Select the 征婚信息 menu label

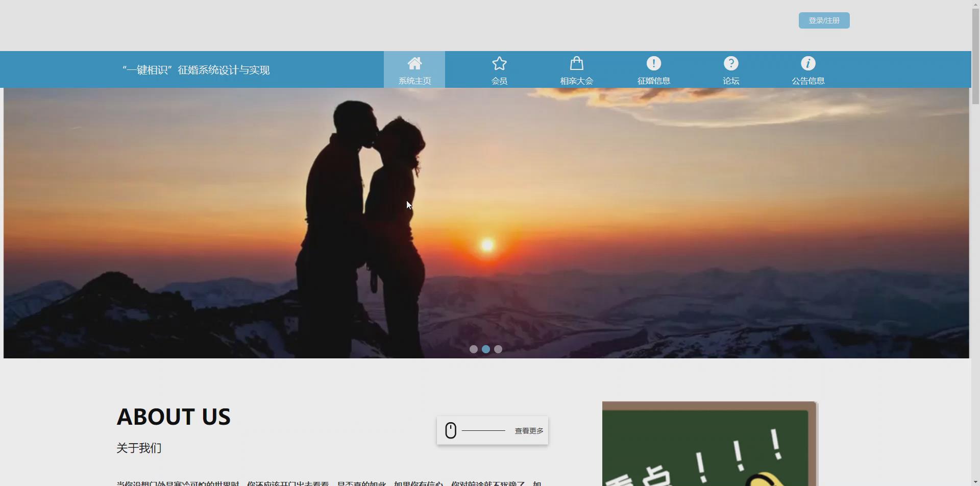(654, 81)
